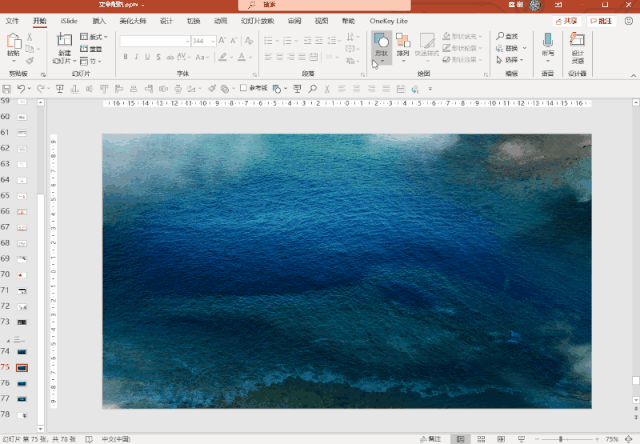640x444 pixels.
Task: Open Design Ideas (设计灵感) pane
Action: coord(577,48)
